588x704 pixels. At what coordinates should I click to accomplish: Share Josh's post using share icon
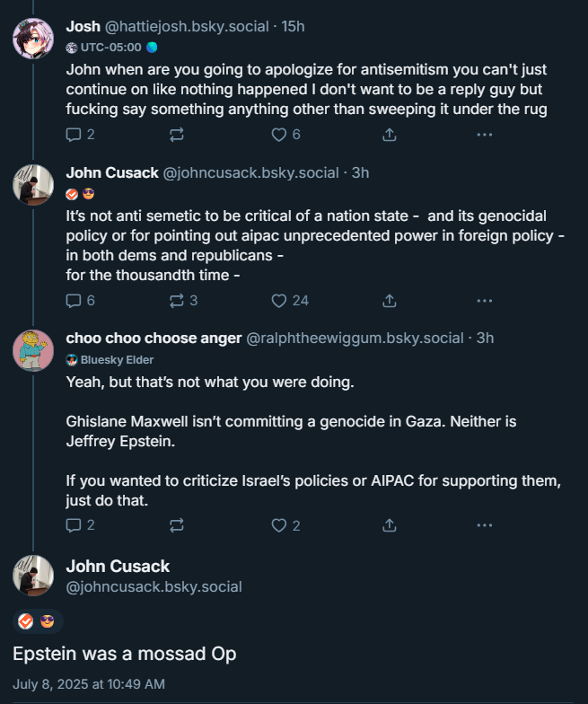point(390,134)
